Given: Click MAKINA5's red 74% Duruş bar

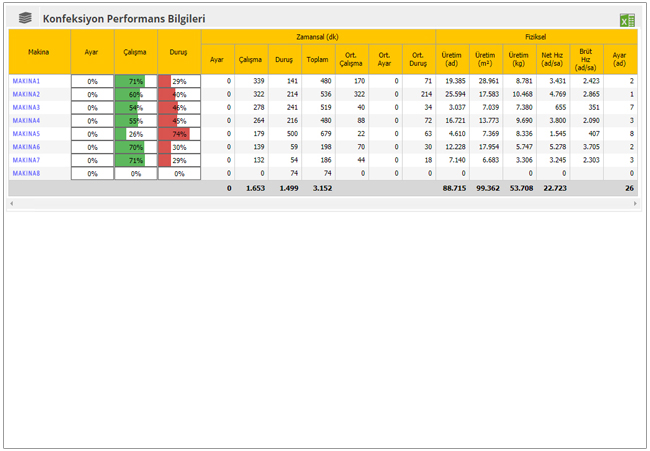Looking at the screenshot, I should click(x=173, y=133).
